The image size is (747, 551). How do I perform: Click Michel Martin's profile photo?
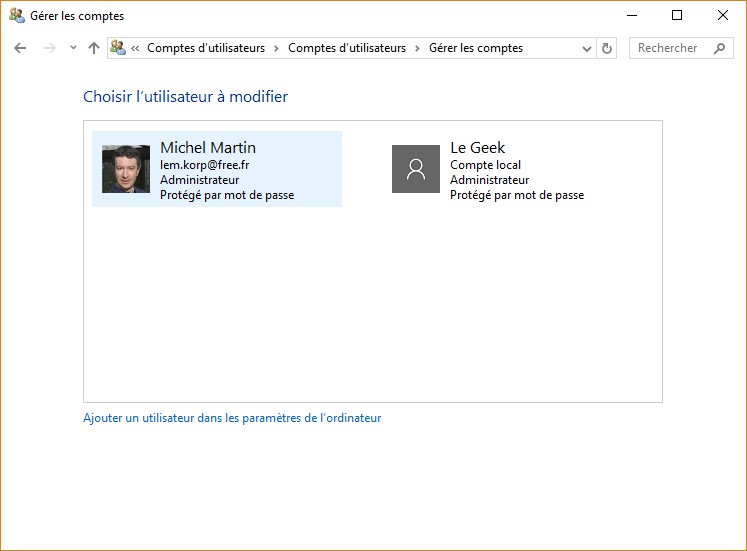click(126, 169)
